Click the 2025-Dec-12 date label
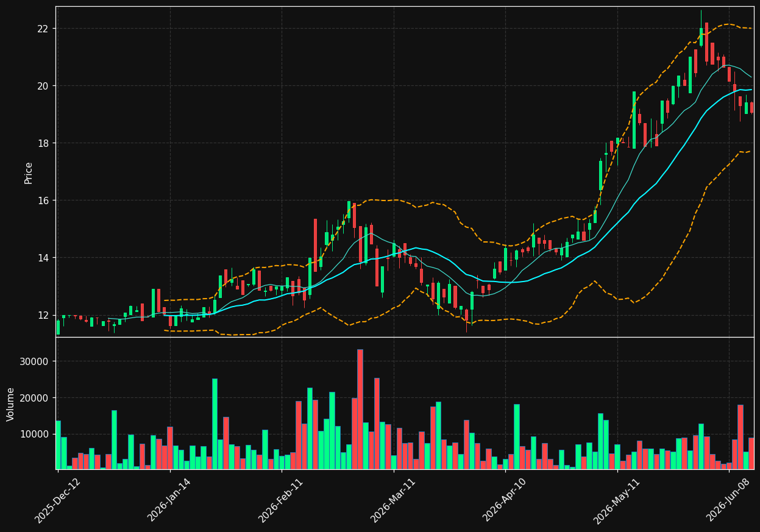 pos(58,500)
